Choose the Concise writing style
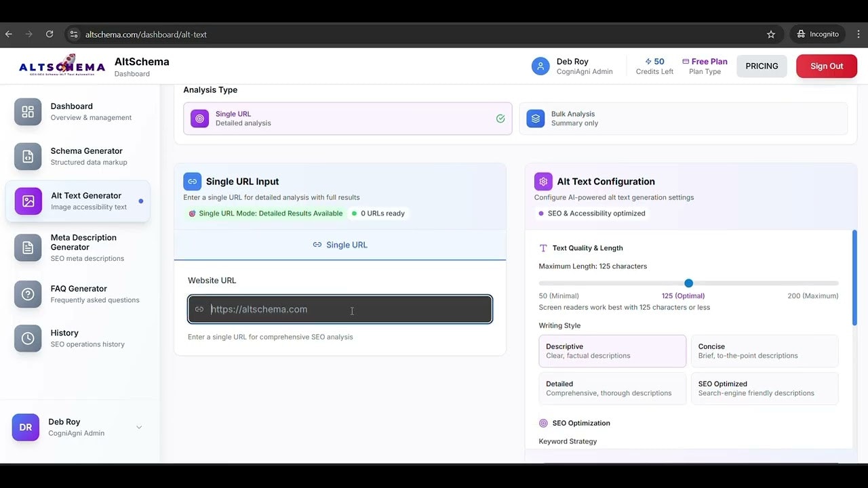The image size is (868, 488). coord(764,351)
